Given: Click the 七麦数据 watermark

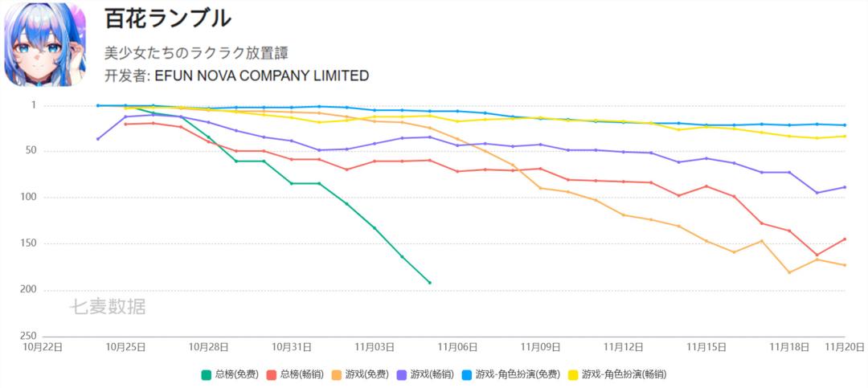Looking at the screenshot, I should 108,306.
